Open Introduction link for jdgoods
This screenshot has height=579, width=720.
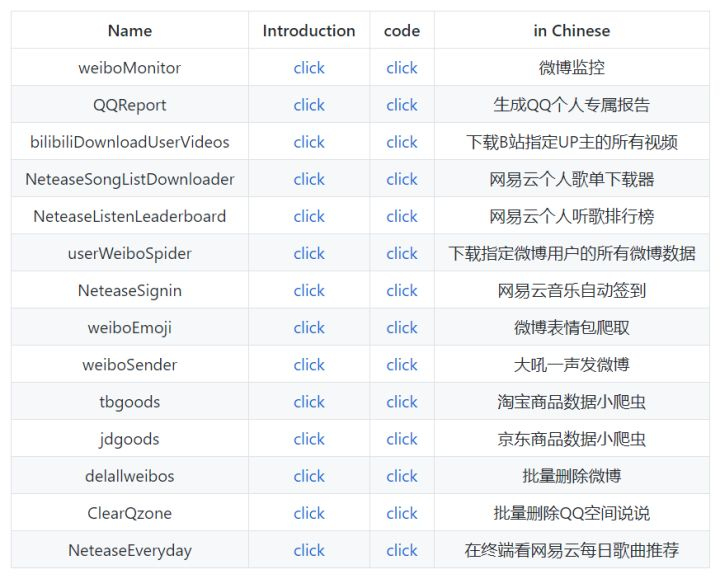(x=309, y=439)
